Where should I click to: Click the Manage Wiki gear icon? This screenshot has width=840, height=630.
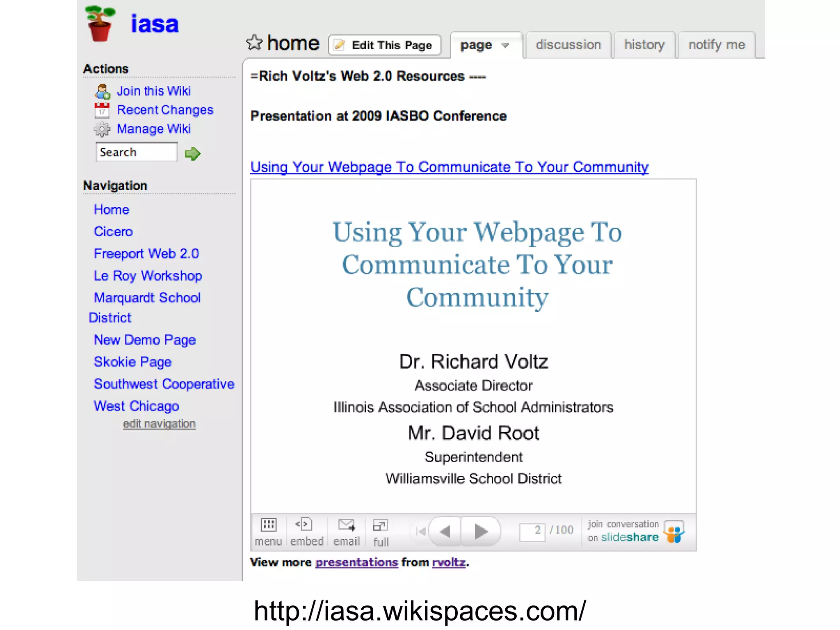(x=102, y=129)
